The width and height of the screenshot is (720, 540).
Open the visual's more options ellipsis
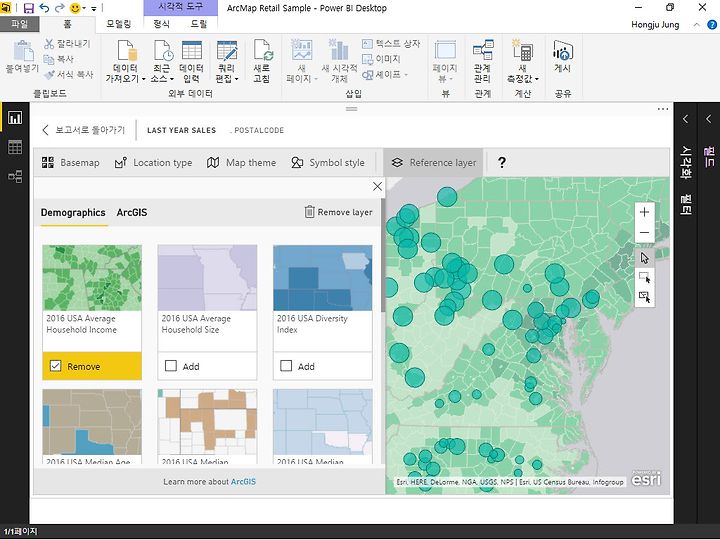tap(663, 109)
